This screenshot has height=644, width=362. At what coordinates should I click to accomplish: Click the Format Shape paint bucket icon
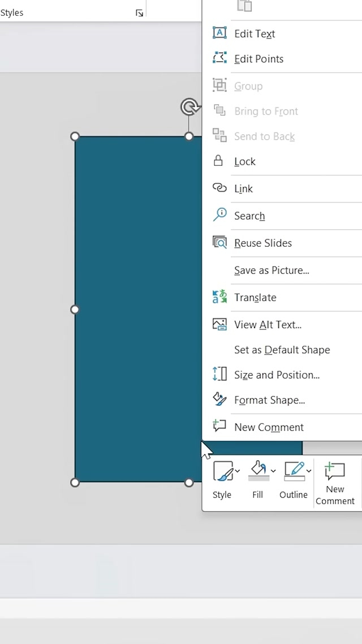219,400
